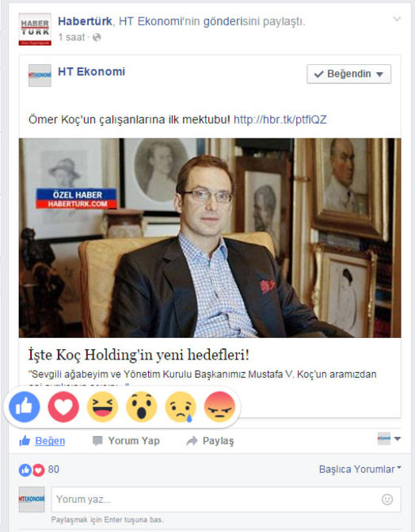Image resolution: width=415 pixels, height=532 pixels.
Task: Select the Wow surprised reaction
Action: click(x=142, y=406)
